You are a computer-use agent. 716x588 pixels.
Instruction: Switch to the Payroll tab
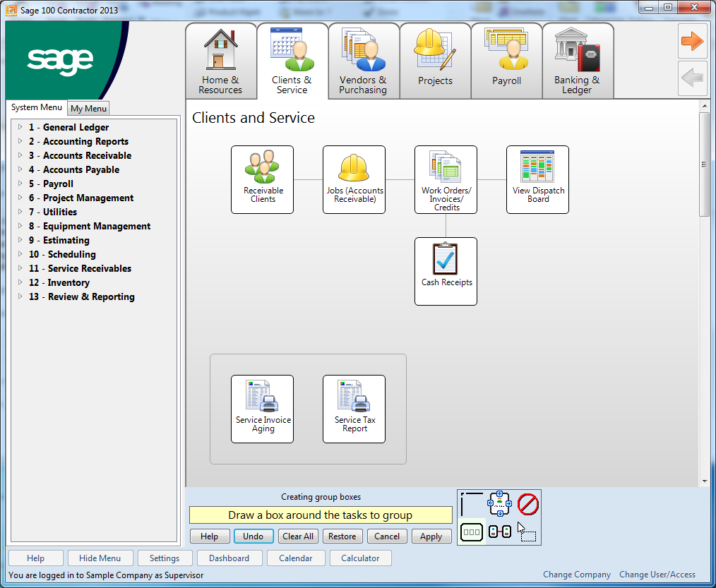506,61
